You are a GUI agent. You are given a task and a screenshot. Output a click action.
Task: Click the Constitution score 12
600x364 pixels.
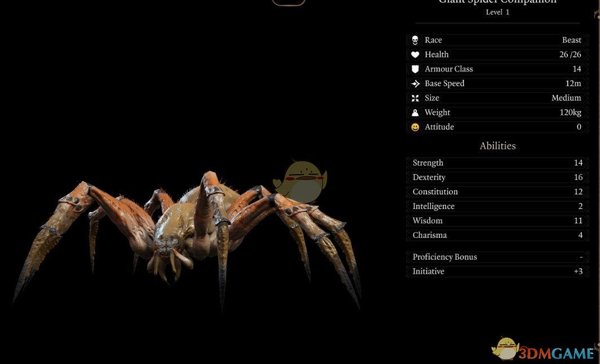(x=578, y=192)
